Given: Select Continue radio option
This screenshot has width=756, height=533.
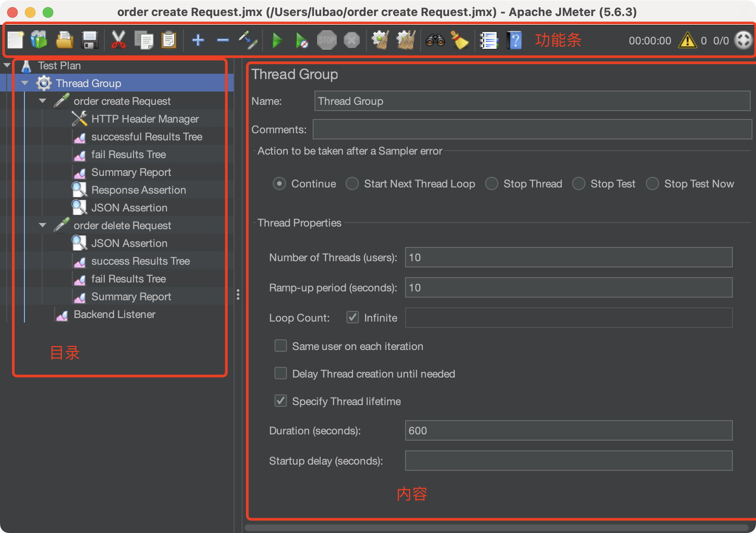Looking at the screenshot, I should [279, 184].
